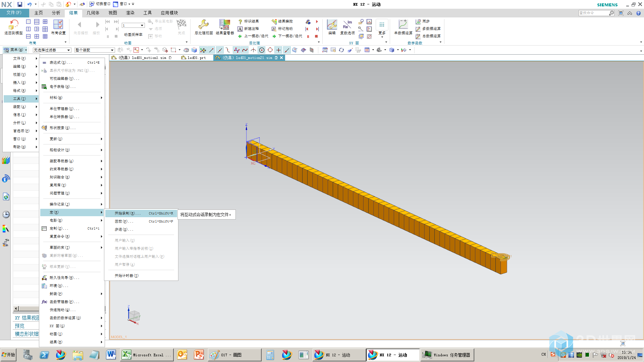Expand the Layout (布局) group arrow

click(65, 42)
